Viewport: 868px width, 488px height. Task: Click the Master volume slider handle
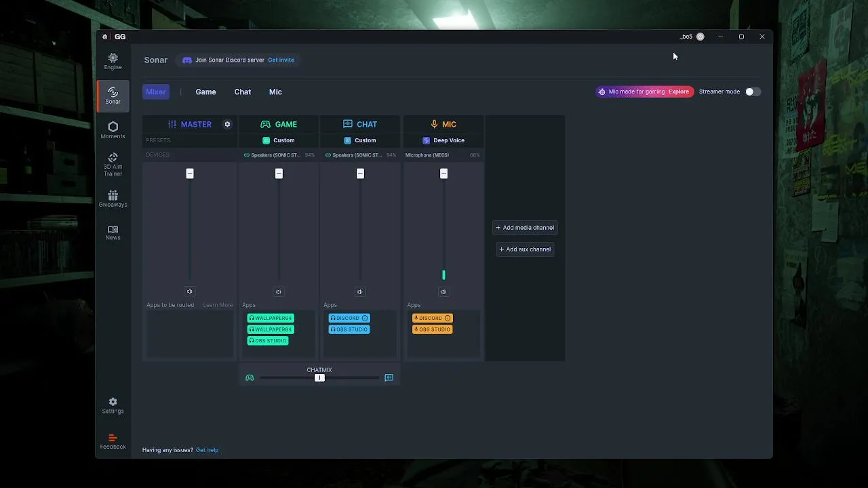point(190,174)
